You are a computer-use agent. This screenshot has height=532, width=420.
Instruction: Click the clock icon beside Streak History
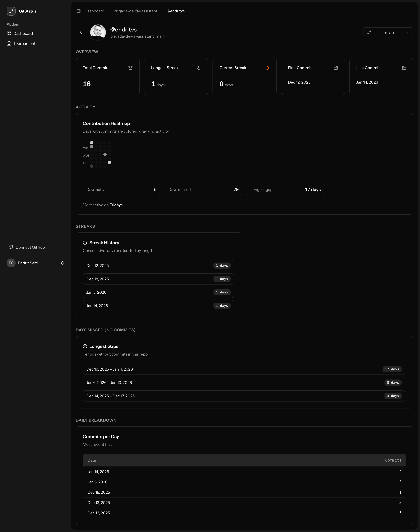(x=85, y=242)
